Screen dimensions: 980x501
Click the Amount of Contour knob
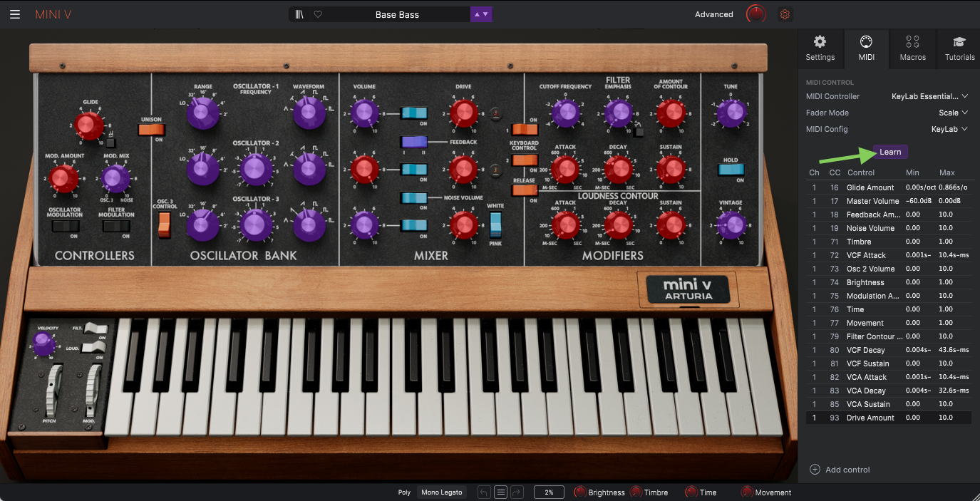(671, 112)
